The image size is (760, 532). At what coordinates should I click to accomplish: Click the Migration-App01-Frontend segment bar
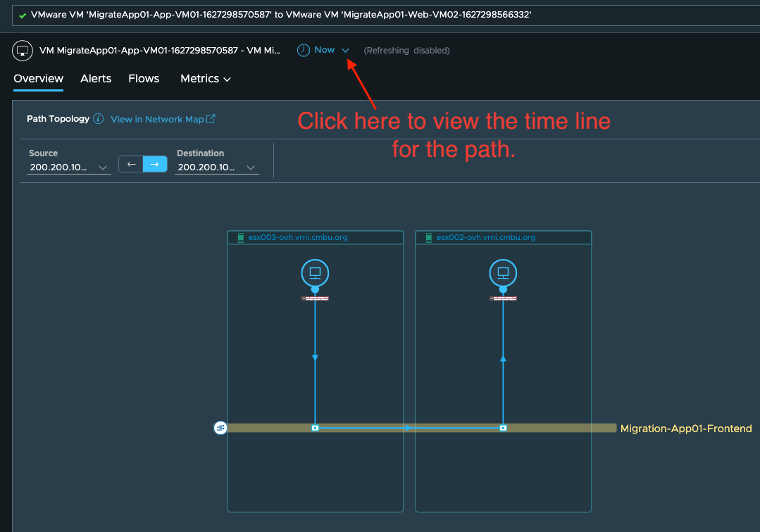tap(422, 428)
